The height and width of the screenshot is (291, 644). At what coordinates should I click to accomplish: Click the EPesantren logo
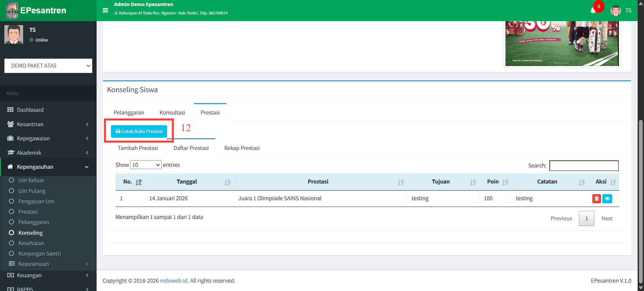36,10
